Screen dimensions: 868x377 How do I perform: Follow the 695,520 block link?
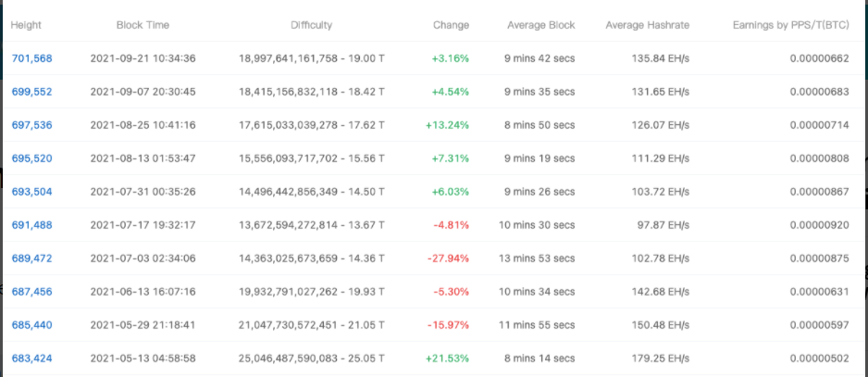tap(31, 158)
